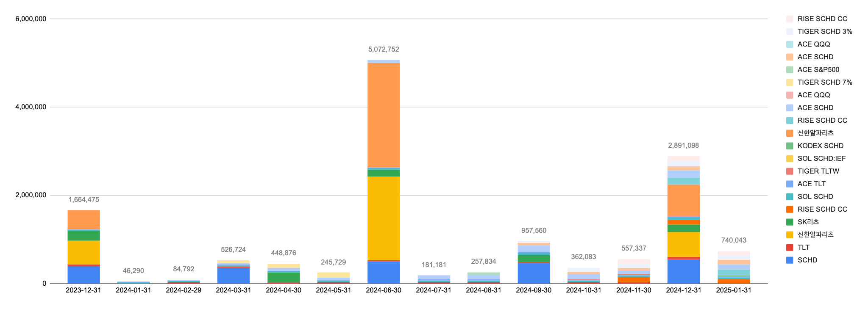Click the 5,072,752 total data label
Viewport: 868px width, 309px height.
384,50
